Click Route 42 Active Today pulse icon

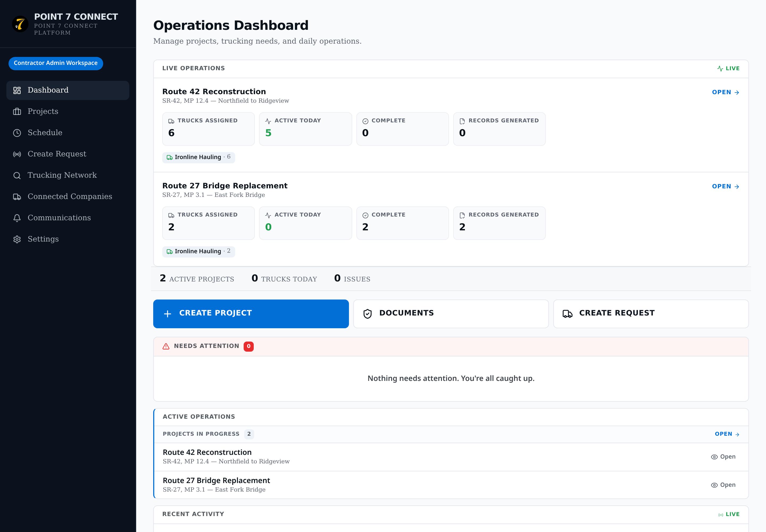point(268,121)
